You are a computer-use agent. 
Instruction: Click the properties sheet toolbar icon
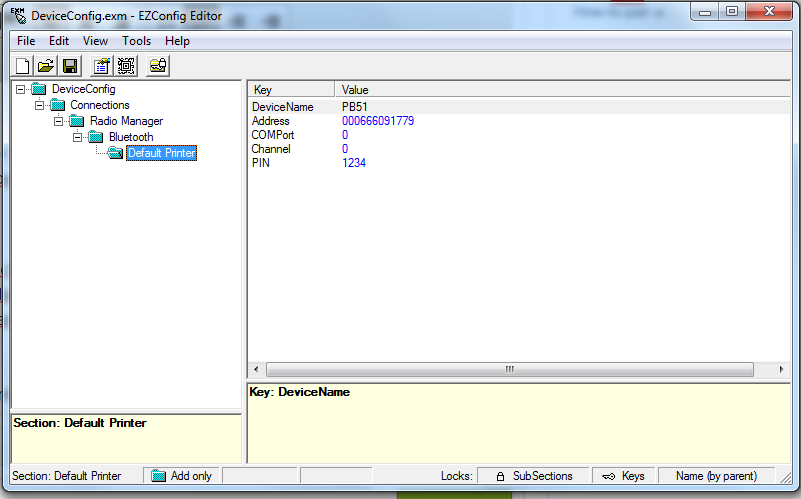102,66
